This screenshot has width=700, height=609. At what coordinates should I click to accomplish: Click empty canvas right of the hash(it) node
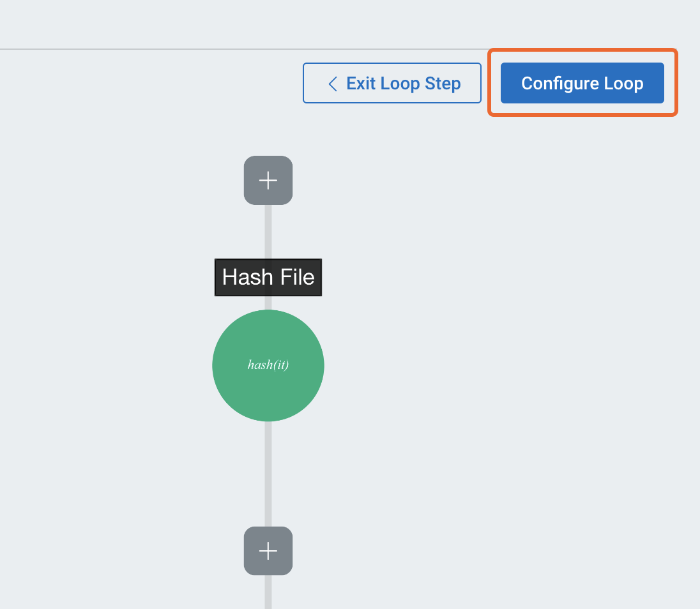coord(479,365)
